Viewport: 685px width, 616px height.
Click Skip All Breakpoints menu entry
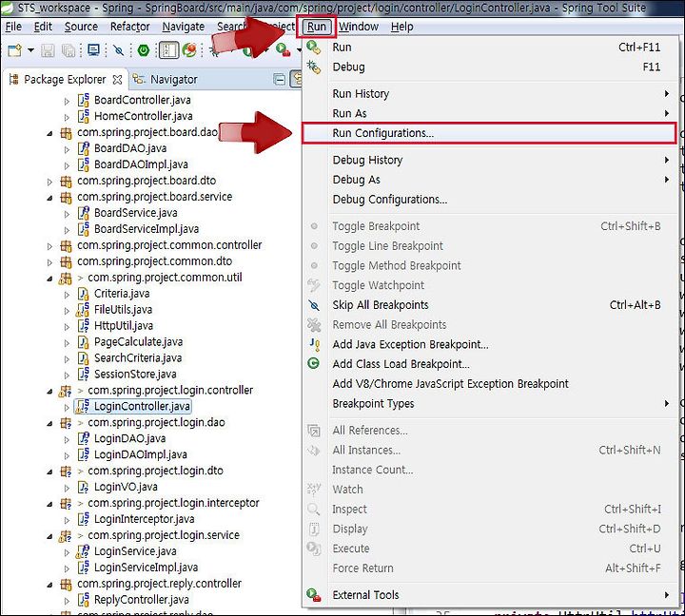(490, 305)
